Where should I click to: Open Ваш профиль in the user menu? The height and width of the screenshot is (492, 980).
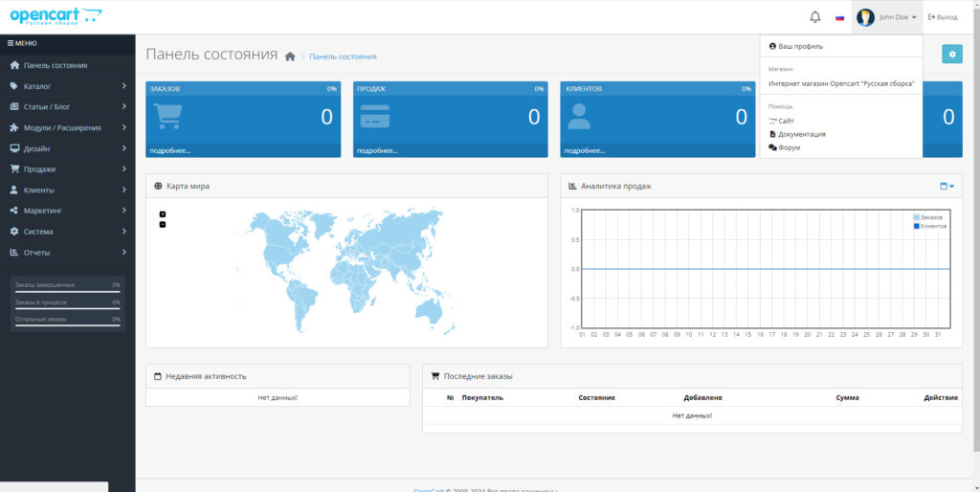795,46
